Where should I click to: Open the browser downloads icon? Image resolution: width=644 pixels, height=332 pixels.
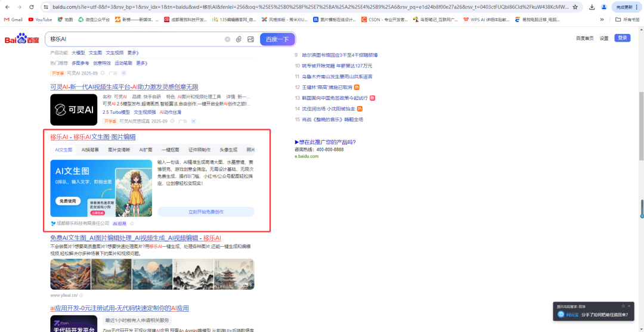tap(592, 7)
